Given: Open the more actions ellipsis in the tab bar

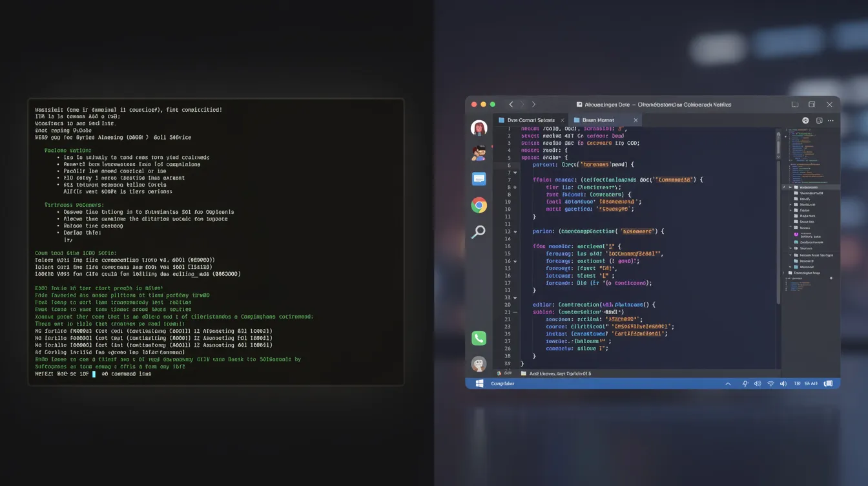Looking at the screenshot, I should [x=831, y=120].
